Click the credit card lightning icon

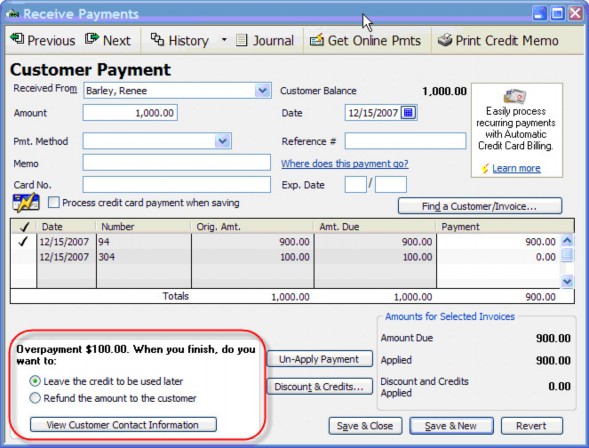tap(26, 203)
